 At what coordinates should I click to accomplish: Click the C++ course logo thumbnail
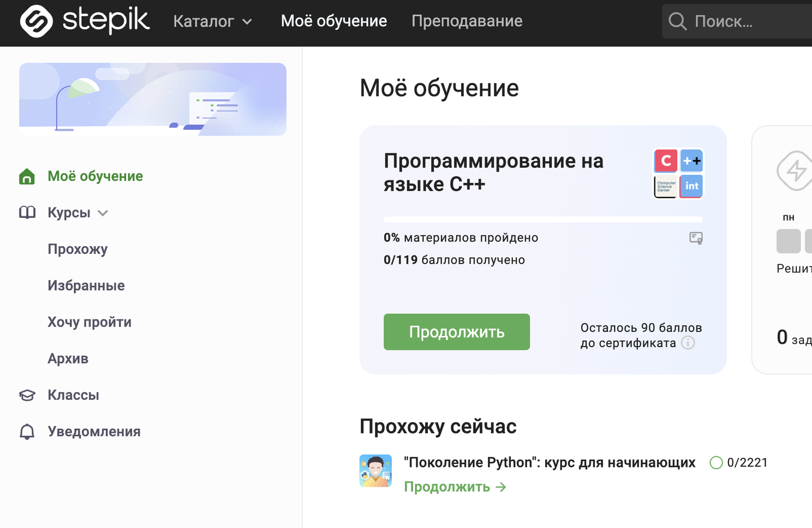point(678,174)
